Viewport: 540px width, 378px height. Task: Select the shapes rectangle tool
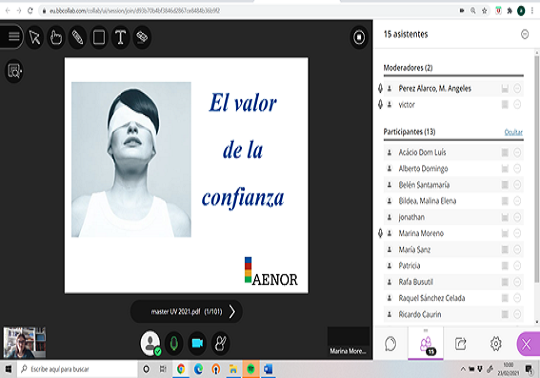click(99, 37)
